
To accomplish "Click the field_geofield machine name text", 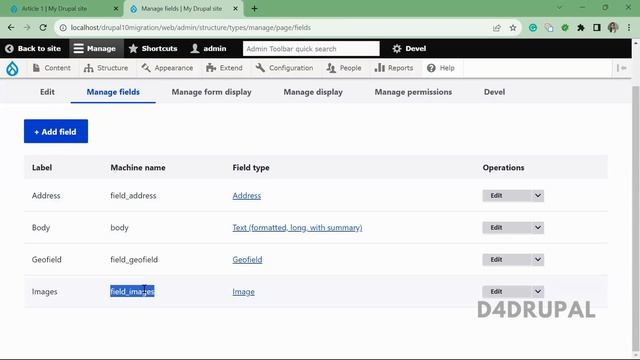I will coord(134,260).
